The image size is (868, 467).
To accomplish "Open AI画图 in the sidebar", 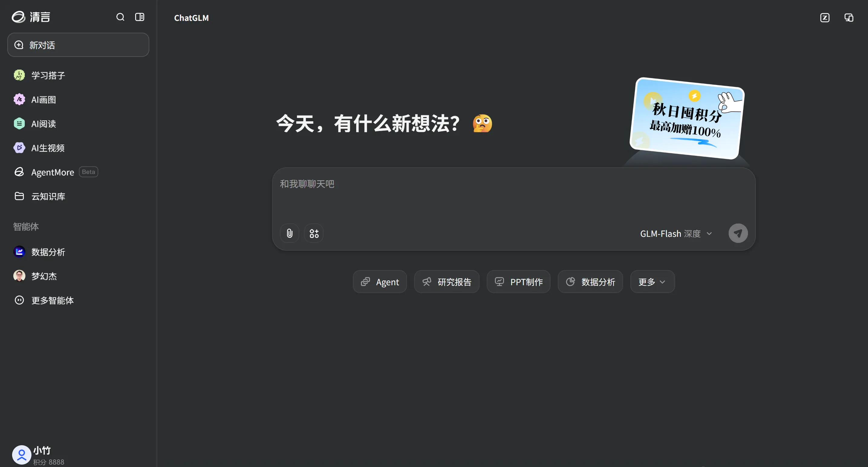I will tap(78, 100).
